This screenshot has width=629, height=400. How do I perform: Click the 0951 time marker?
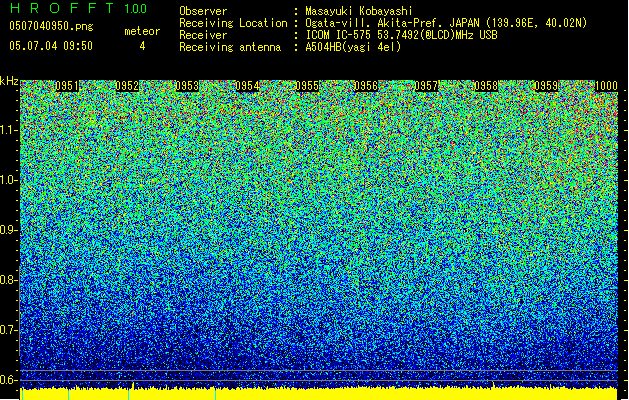pos(67,86)
